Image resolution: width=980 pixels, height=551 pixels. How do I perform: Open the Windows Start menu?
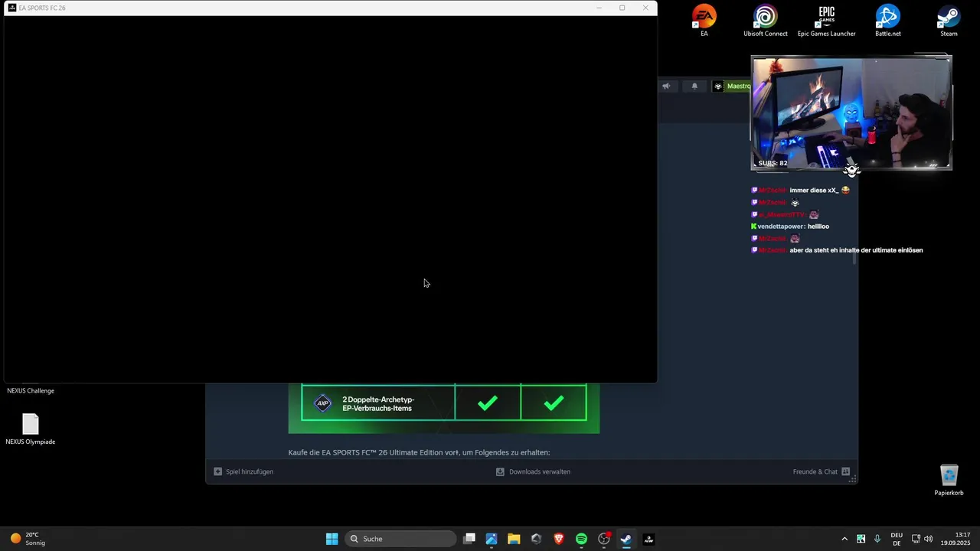pyautogui.click(x=332, y=539)
